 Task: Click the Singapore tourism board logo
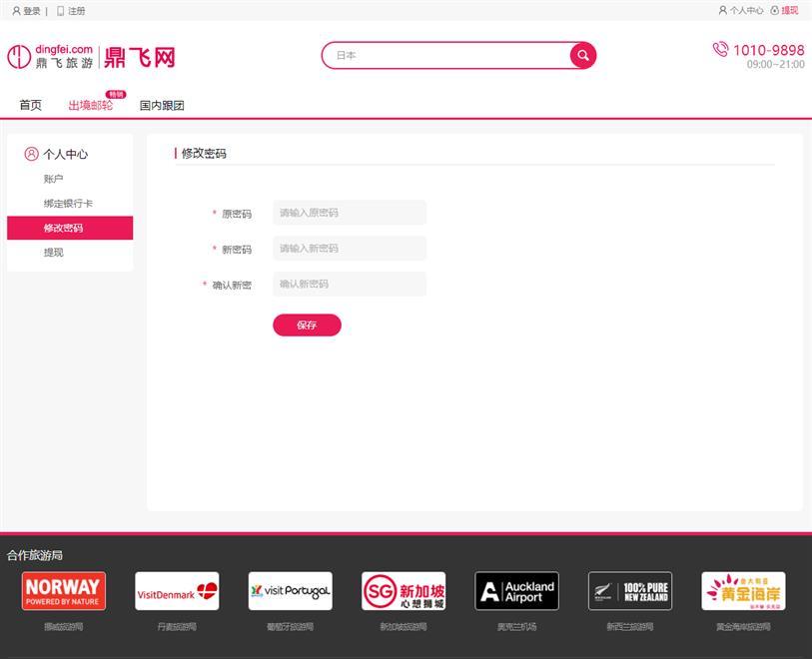coord(404,591)
